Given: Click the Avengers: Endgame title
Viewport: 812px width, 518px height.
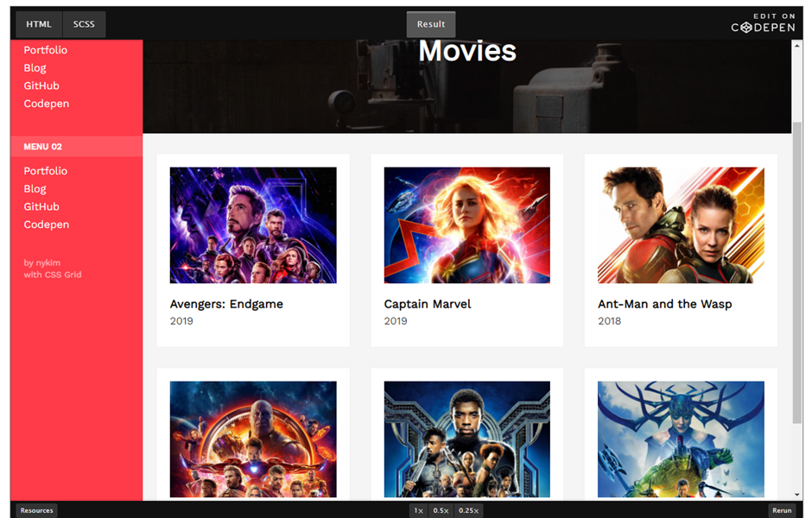Looking at the screenshot, I should pos(226,304).
